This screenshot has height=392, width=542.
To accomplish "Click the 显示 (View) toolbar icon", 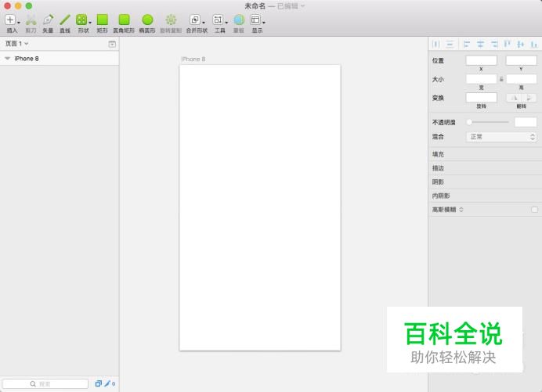I will (x=255, y=20).
